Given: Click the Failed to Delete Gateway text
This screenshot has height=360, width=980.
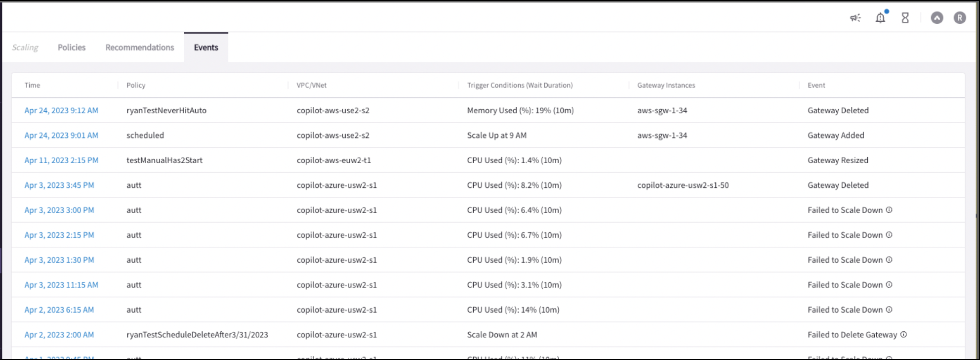Looking at the screenshot, I should point(852,334).
